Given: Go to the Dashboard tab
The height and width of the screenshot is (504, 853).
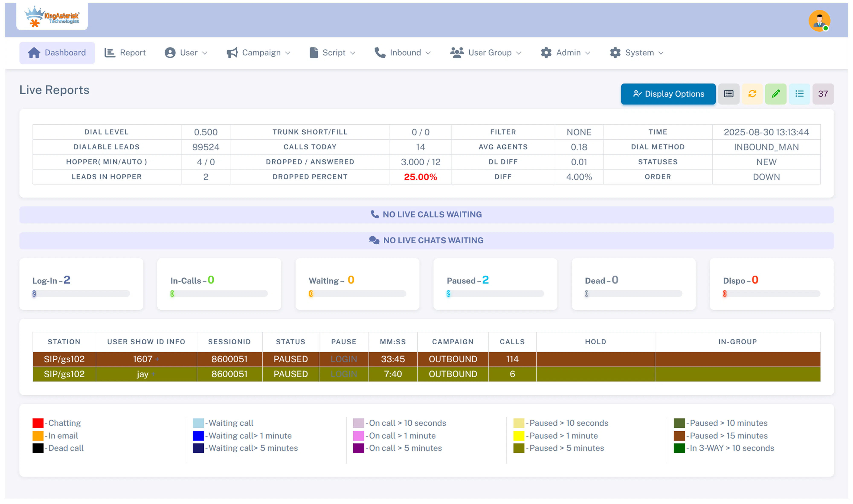Looking at the screenshot, I should coord(57,53).
